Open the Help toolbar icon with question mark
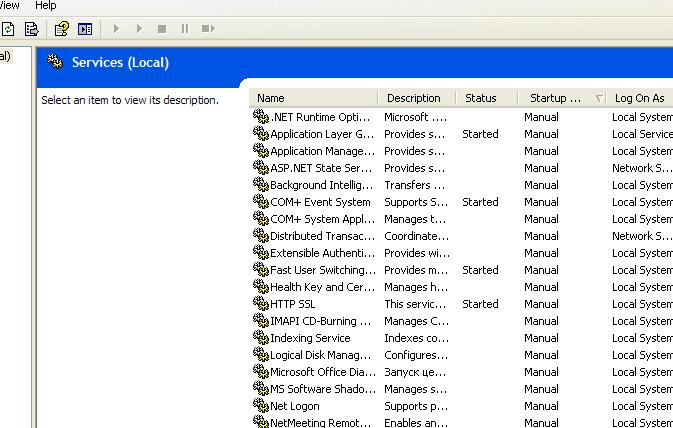This screenshot has width=673, height=428. (x=62, y=29)
